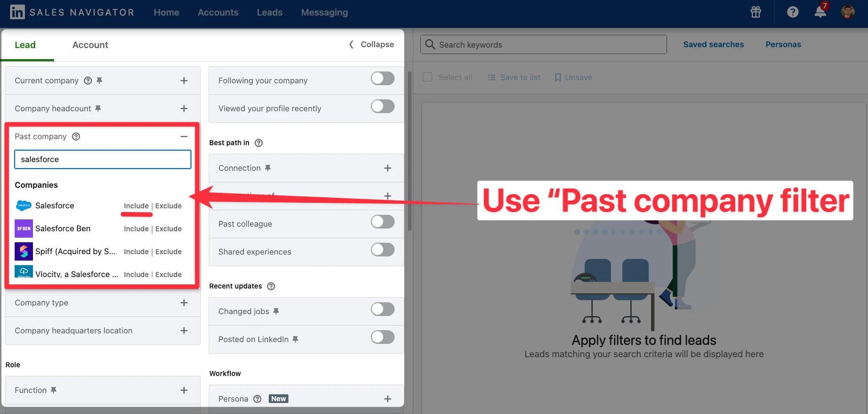Click the Spiff company logo
This screenshot has height=414, width=868.
click(24, 251)
